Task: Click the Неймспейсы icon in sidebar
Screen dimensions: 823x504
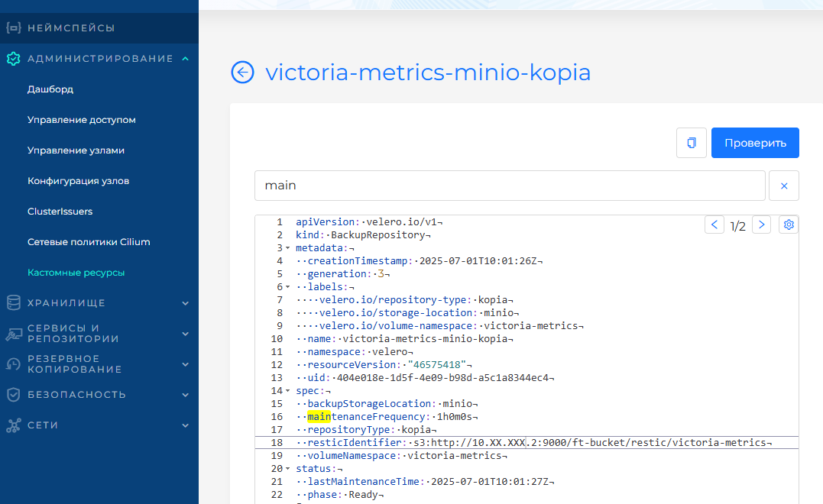Action: [13, 28]
